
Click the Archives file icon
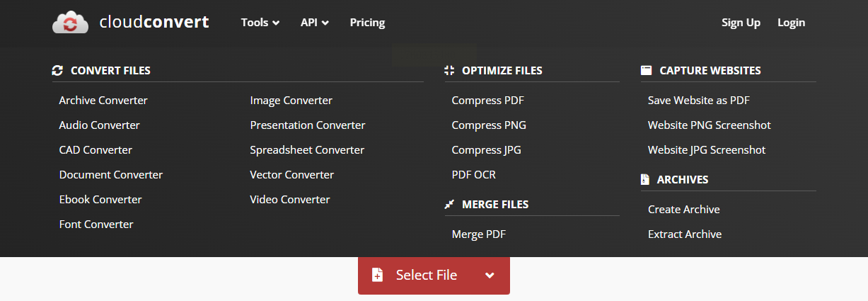pos(645,180)
